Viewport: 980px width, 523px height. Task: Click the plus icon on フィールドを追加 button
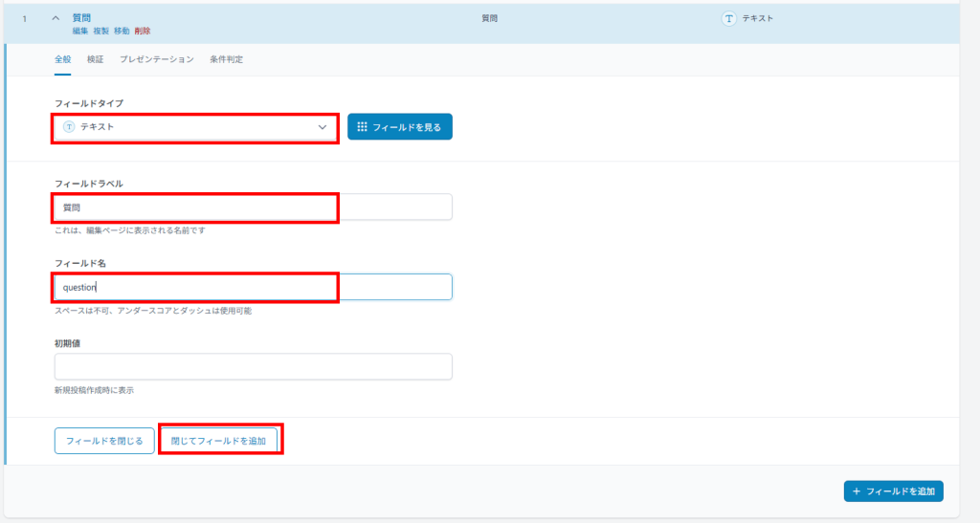857,491
